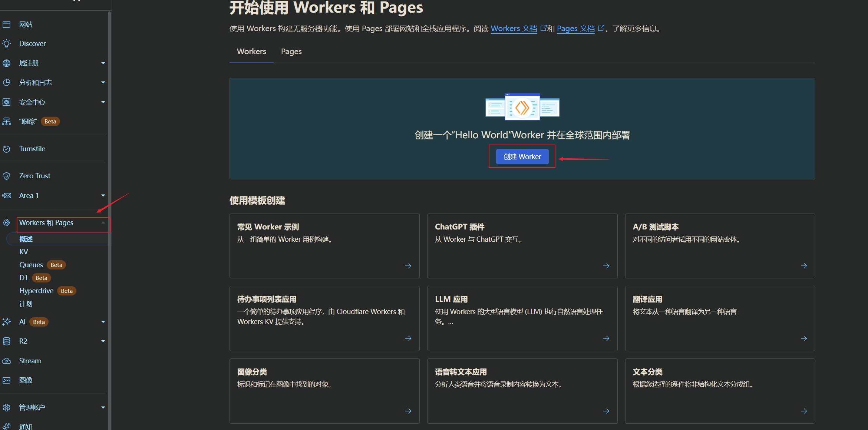This screenshot has width=868, height=430.
Task: Expand the 管理帐户 dropdown arrow
Action: [103, 407]
